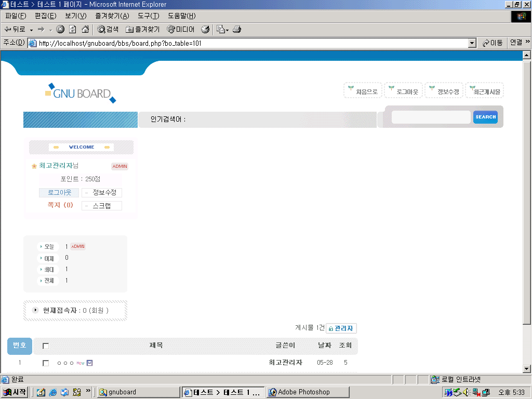Image resolution: width=532 pixels, height=399 pixels.
Task: Click the Print icon in toolbar
Action: pos(237,30)
